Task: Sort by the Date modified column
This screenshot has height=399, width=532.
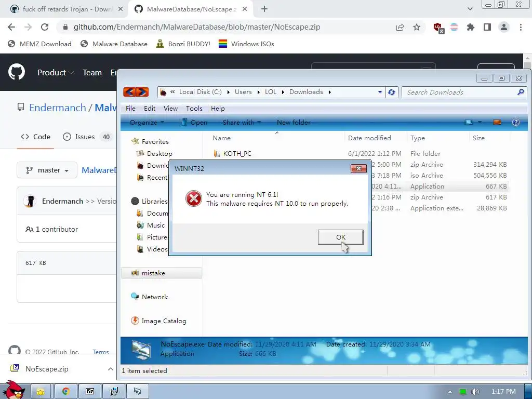Action: tap(376, 138)
